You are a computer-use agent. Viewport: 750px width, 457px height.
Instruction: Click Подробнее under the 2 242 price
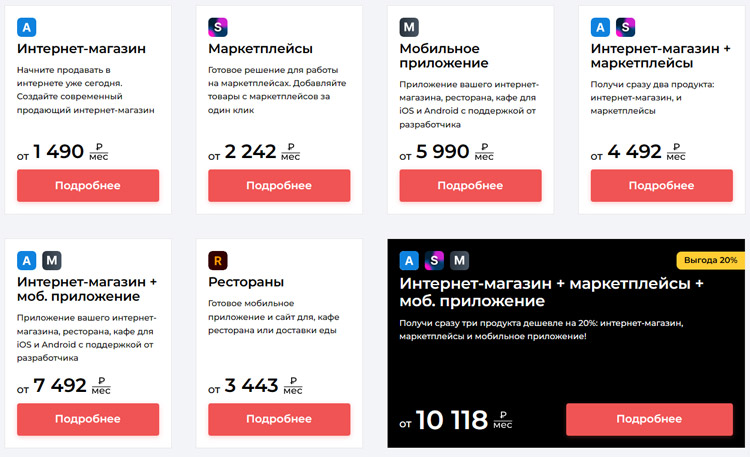pos(279,185)
